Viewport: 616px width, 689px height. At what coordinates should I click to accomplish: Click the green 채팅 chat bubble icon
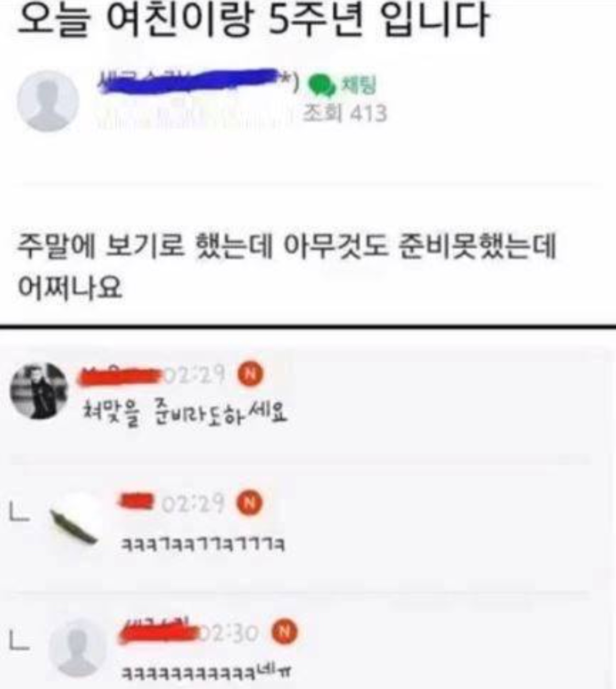[x=322, y=85]
